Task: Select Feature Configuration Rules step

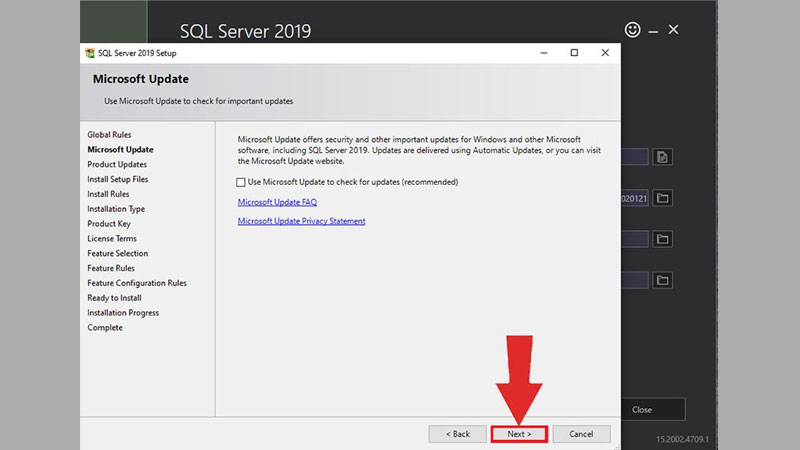Action: (x=137, y=283)
